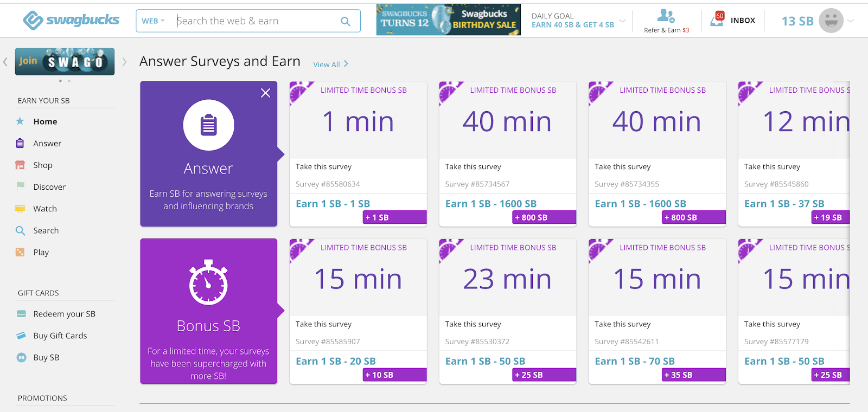Click the View All surveys link
This screenshot has height=412, width=868.
330,65
